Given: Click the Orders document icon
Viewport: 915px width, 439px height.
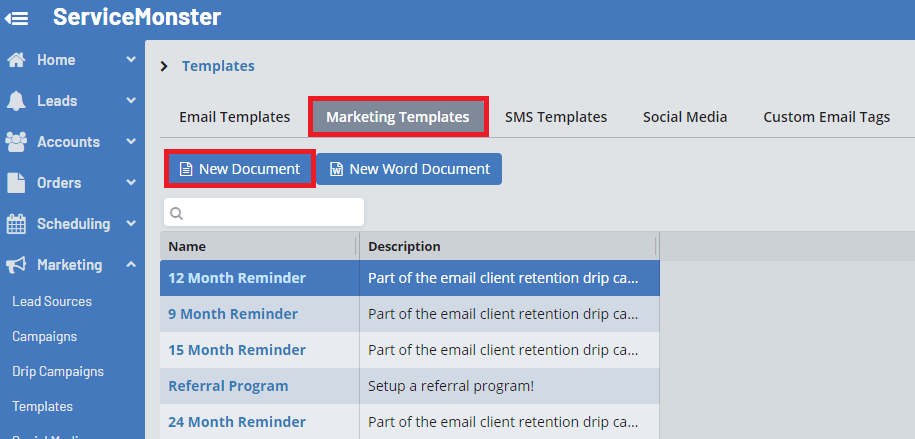Looking at the screenshot, I should pos(16,183).
